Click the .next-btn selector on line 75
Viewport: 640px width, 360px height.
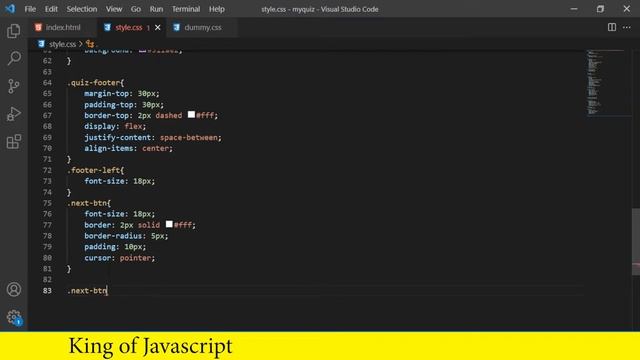(87, 203)
